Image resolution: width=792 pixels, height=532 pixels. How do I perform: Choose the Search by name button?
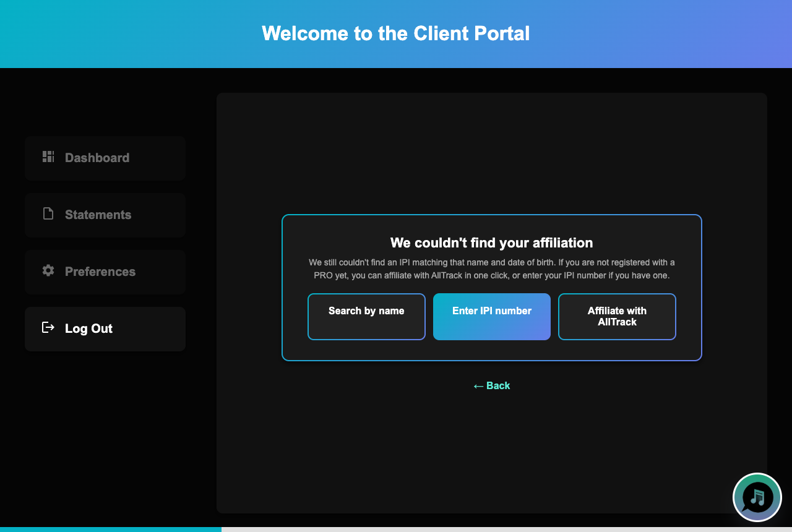(366, 317)
